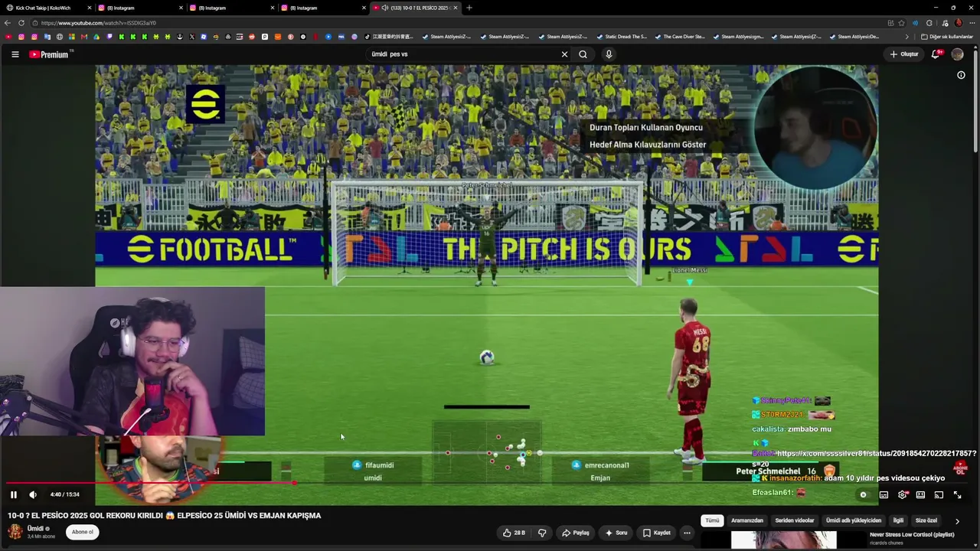Select the Tümü filter chip
This screenshot has height=551, width=980.
712,520
